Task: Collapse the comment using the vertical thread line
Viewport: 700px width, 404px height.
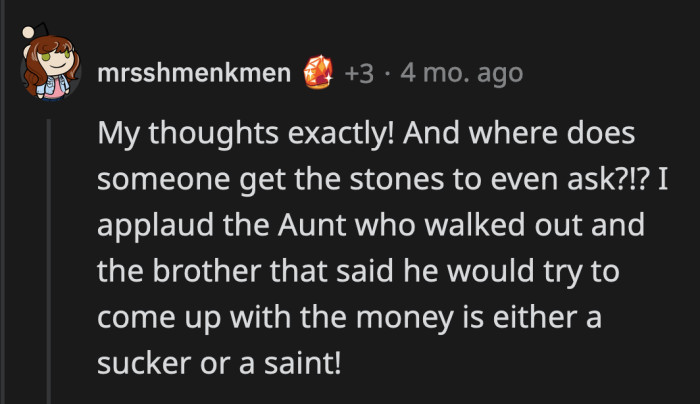Action: click(46, 250)
